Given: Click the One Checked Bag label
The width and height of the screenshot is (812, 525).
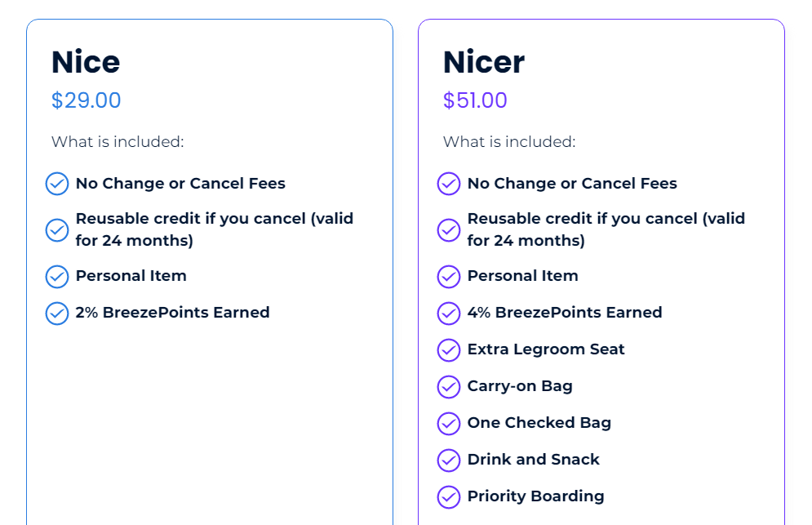Looking at the screenshot, I should (539, 423).
